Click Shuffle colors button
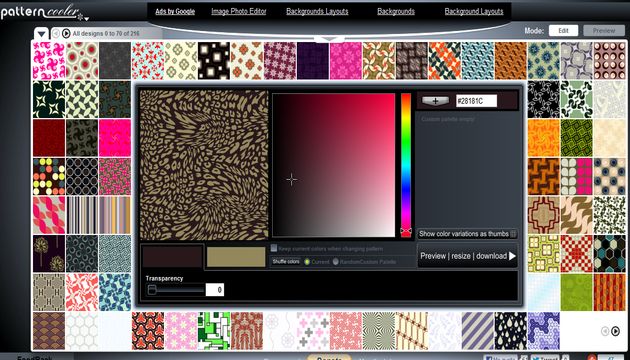The height and width of the screenshot is (360, 630). pyautogui.click(x=286, y=262)
